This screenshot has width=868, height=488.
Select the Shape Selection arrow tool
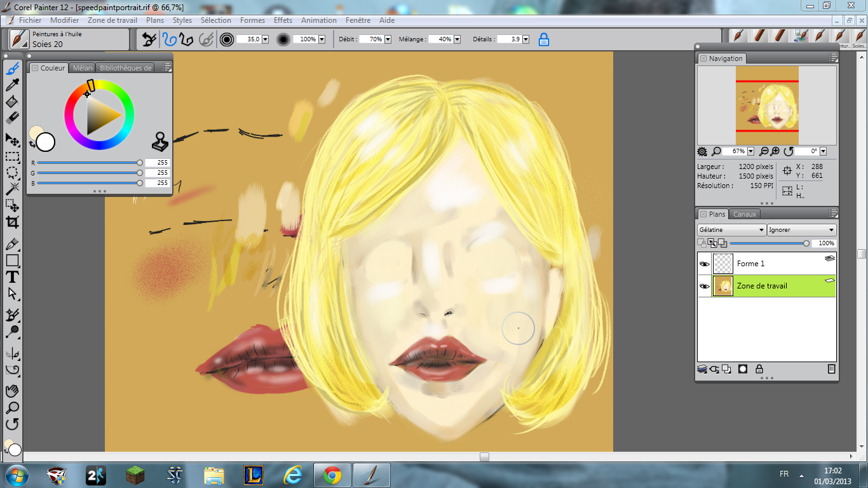[x=12, y=294]
